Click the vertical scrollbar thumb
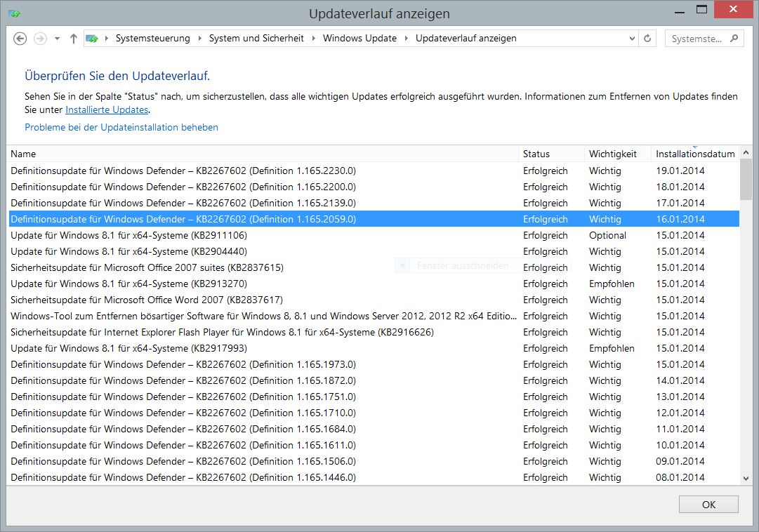This screenshot has width=759, height=532. [x=746, y=179]
